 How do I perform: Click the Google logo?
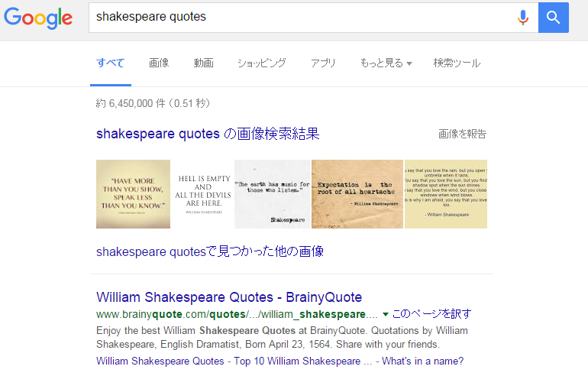click(x=38, y=18)
